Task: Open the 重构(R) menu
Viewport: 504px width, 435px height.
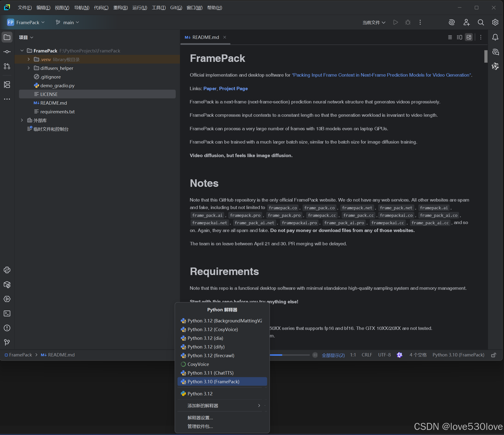Action: 120,8
